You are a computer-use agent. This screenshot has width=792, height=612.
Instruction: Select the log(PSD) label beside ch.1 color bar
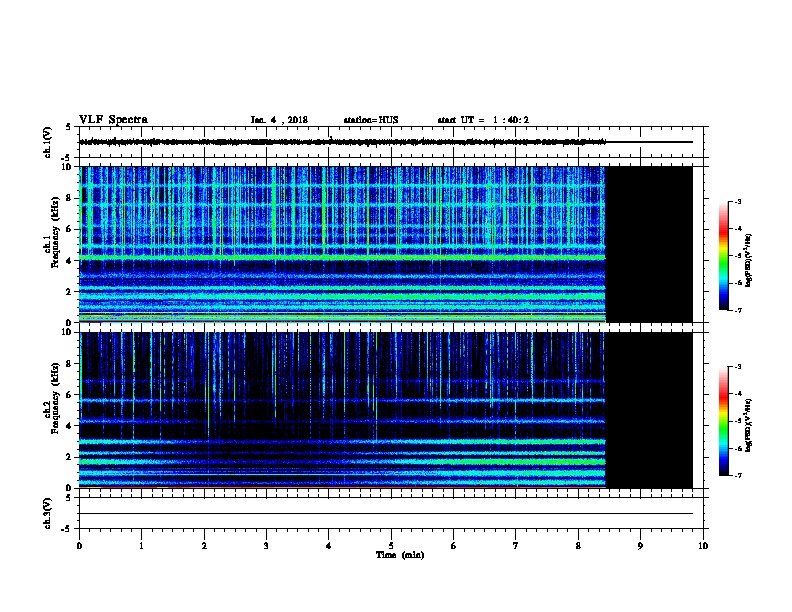[x=749, y=260]
